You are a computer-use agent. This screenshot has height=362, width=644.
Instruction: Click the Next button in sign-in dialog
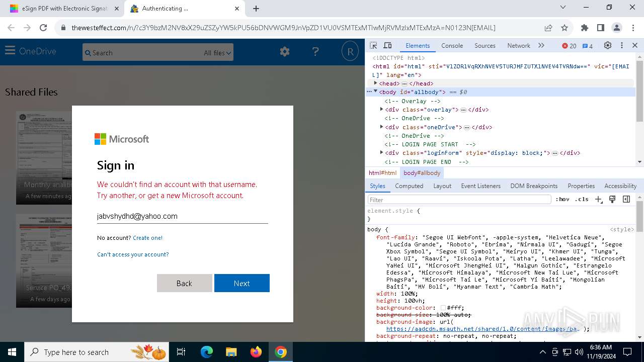242,283
